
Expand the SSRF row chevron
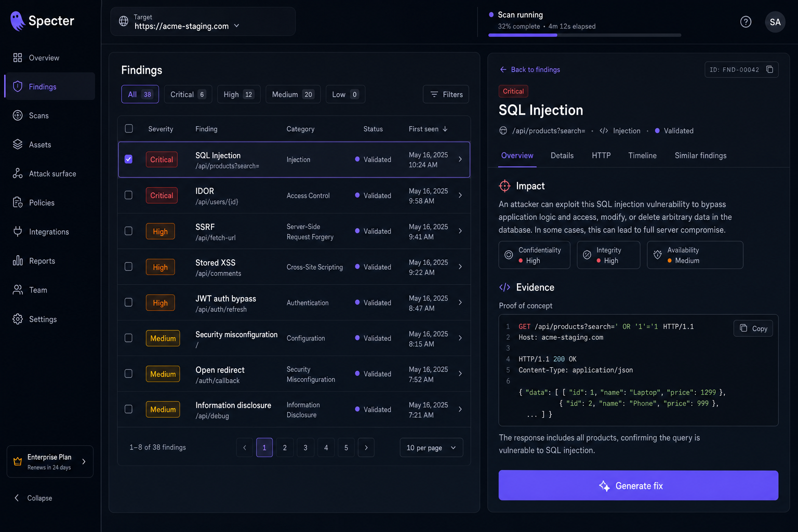click(460, 231)
